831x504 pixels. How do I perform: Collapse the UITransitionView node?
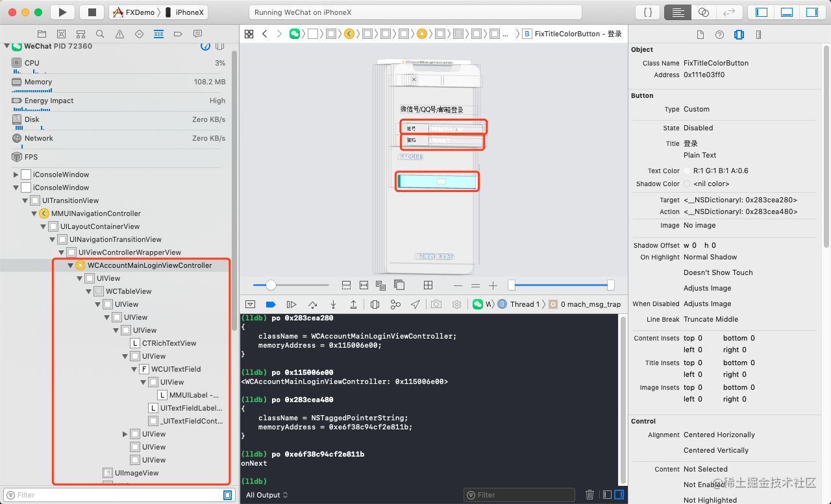[25, 200]
